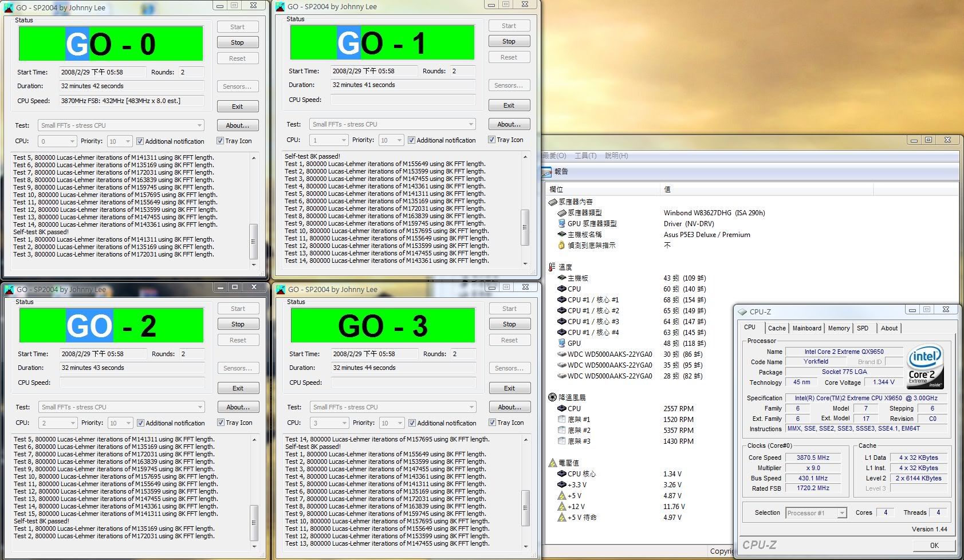Click the lock icon for chassis intrusion row
Screen dimensions: 964x560
pyautogui.click(x=562, y=246)
